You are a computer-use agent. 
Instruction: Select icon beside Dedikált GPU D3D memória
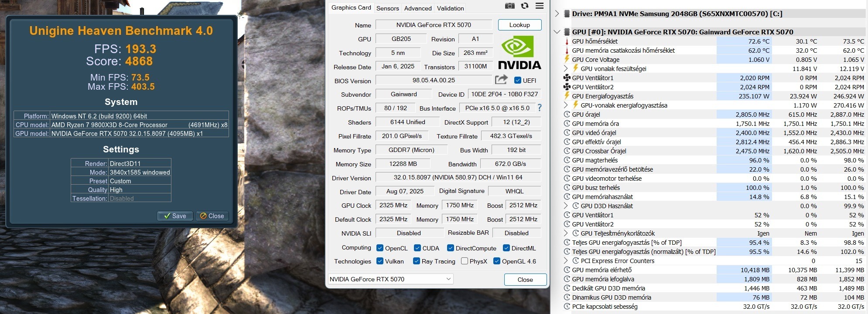567,288
